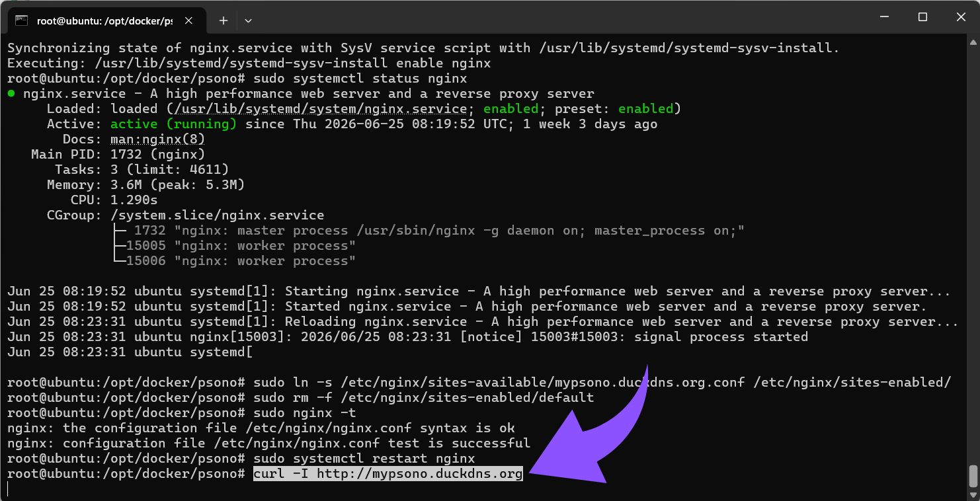Image resolution: width=980 pixels, height=501 pixels.
Task: Click the 'Starting nginx.service' log line
Action: [x=479, y=291]
